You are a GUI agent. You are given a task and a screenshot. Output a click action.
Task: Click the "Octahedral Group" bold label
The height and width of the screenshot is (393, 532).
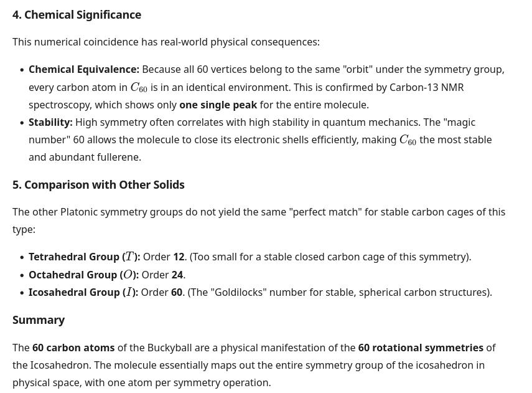pos(73,275)
